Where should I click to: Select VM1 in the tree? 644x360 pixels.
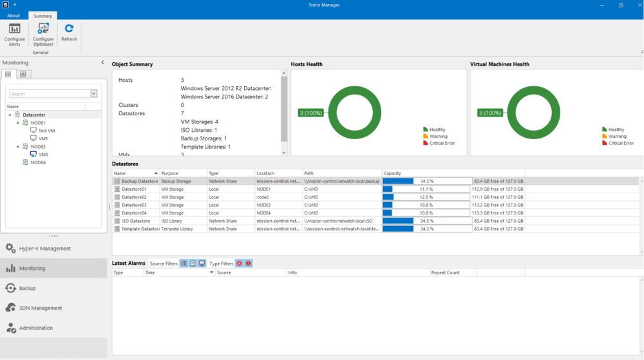(x=43, y=138)
